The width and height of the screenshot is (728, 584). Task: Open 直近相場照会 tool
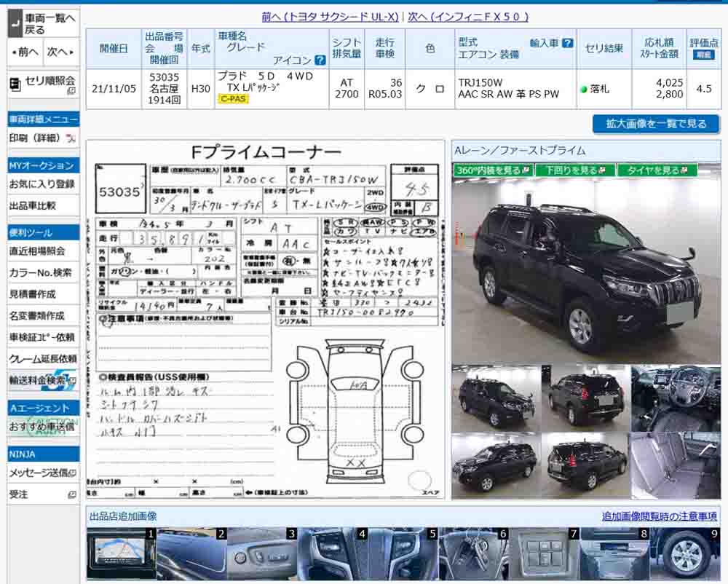click(37, 251)
